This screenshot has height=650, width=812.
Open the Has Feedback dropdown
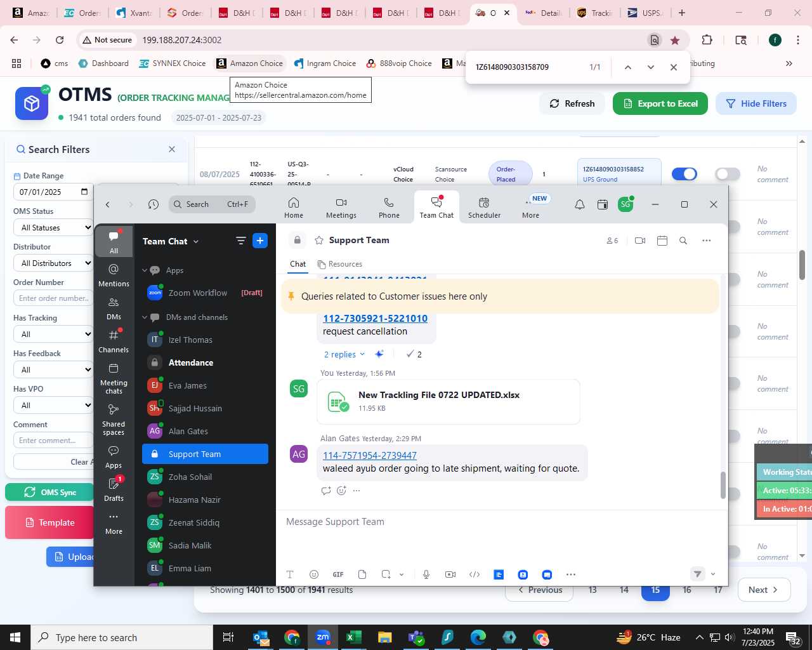click(53, 369)
